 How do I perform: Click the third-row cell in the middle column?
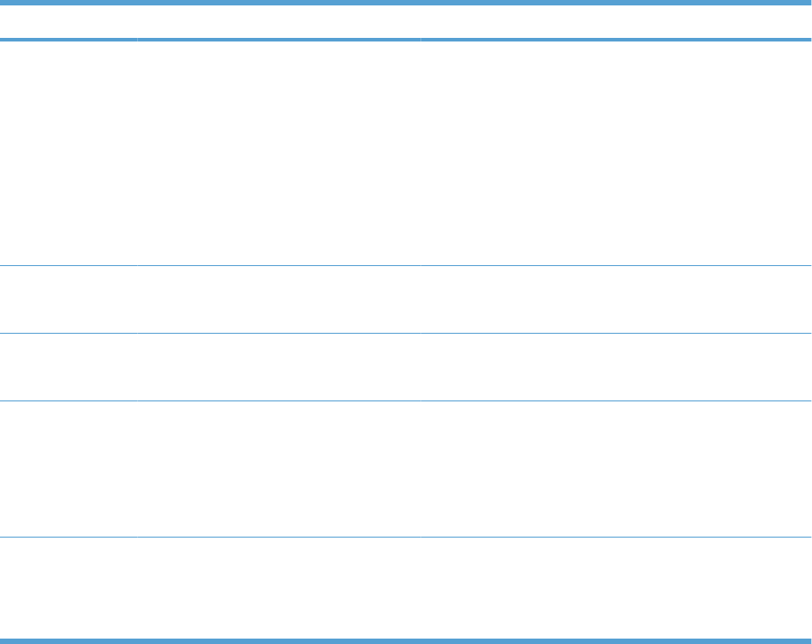click(279, 367)
